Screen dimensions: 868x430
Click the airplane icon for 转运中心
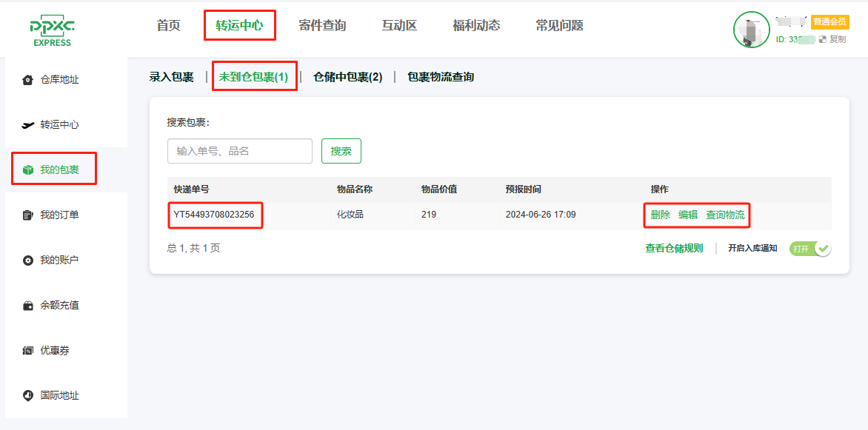(28, 125)
